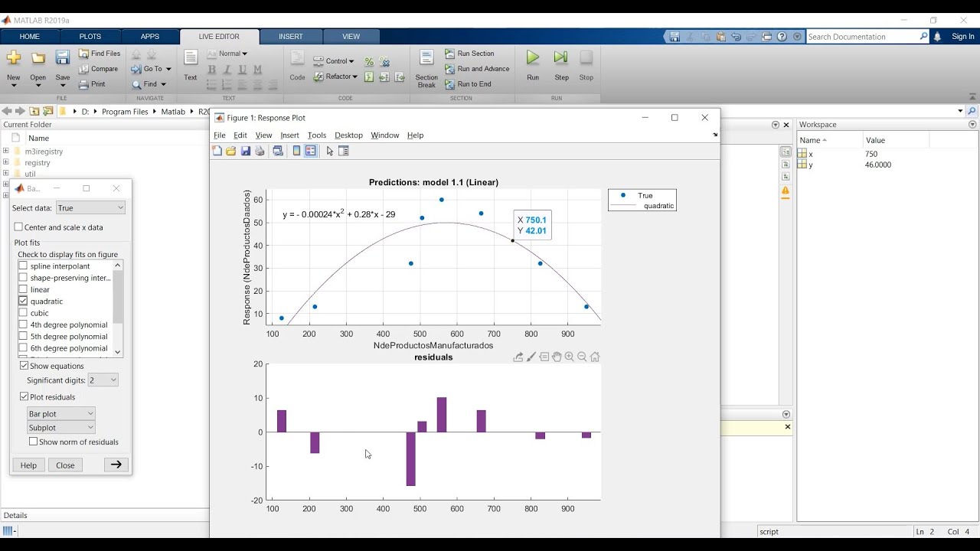Toggle Show equations checkbox
Image resolution: width=980 pixels, height=551 pixels.
(24, 366)
